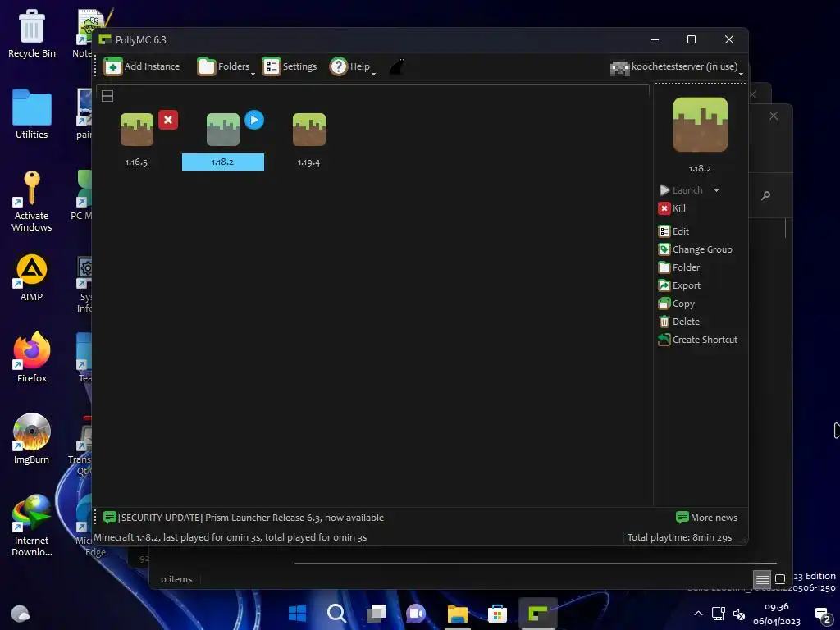This screenshot has width=840, height=630.
Task: Click the 1.16.5 label under instance
Action: click(137, 162)
